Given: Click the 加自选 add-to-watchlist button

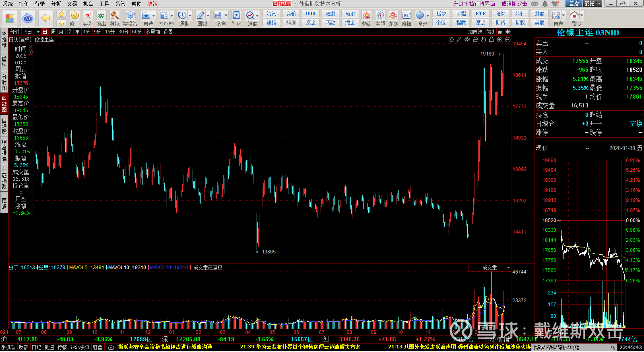Looking at the screenshot, I should pyautogui.click(x=475, y=32).
